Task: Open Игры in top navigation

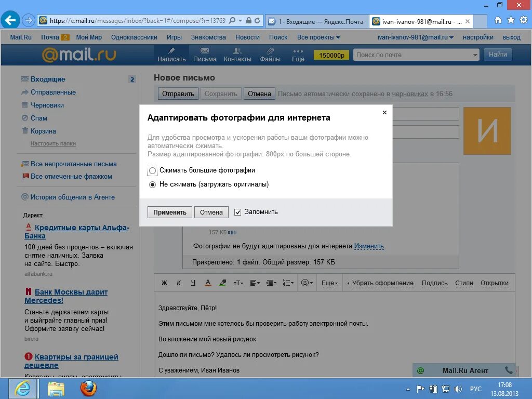Action: coord(174,37)
